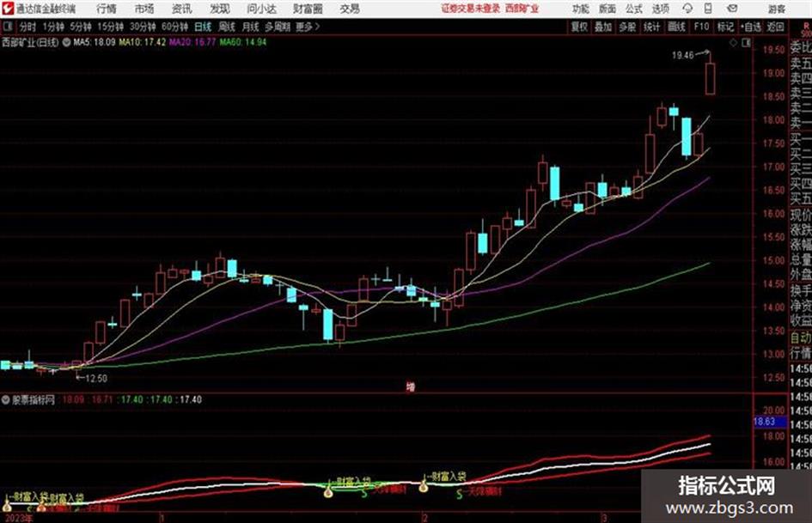Click the 通达信 red logo icon
This screenshot has width=812, height=523.
coord(7,9)
